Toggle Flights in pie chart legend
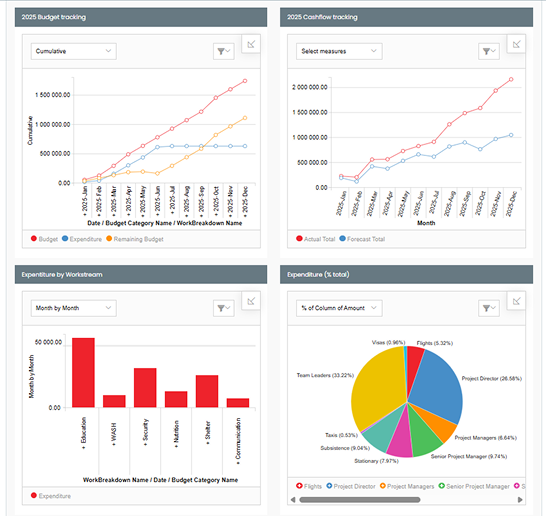Image resolution: width=546 pixels, height=516 pixels. coord(309,486)
